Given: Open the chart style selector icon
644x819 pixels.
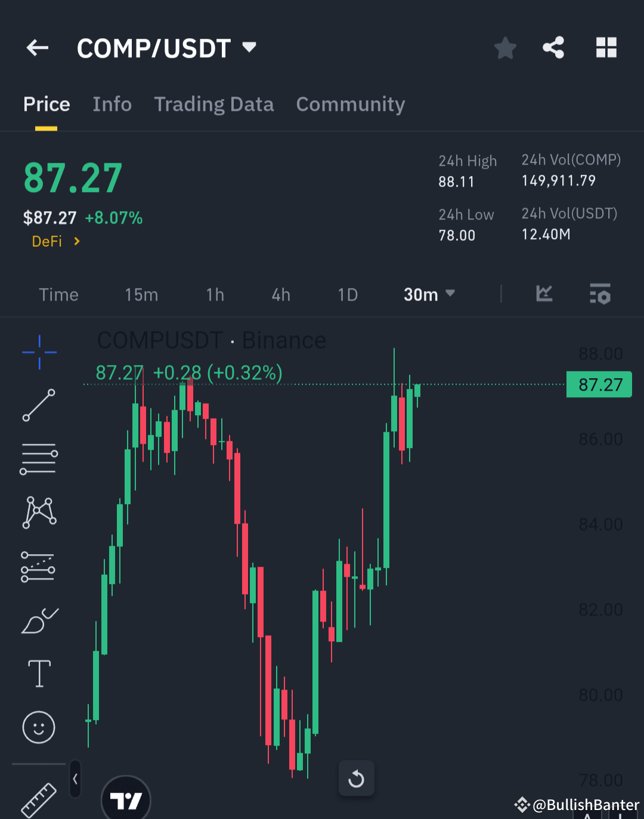Looking at the screenshot, I should [x=543, y=294].
